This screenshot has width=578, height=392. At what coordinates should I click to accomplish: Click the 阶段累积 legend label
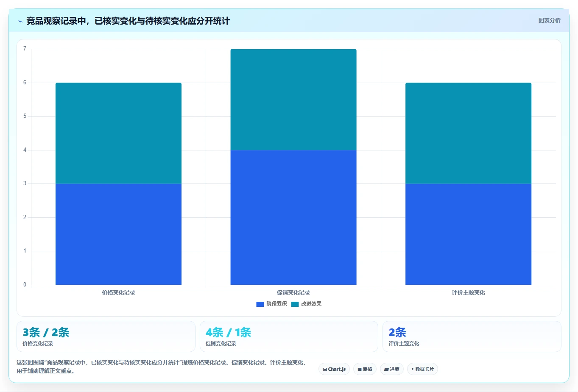[276, 304]
